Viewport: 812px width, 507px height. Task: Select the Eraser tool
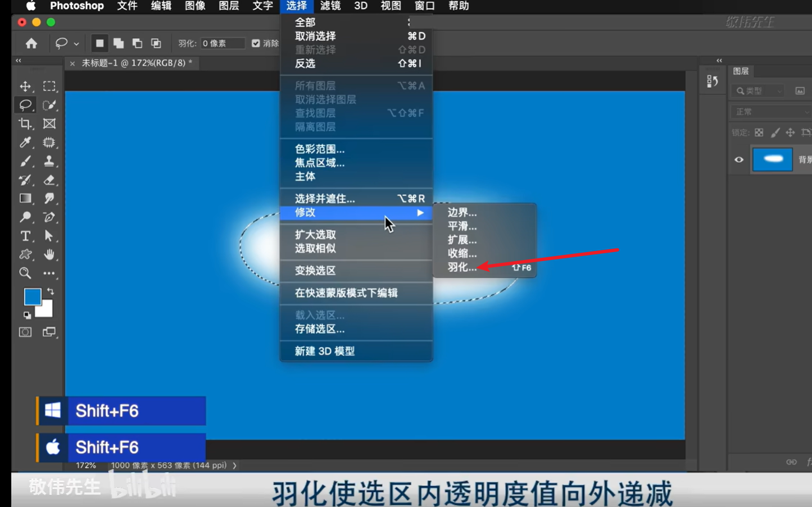tap(49, 180)
